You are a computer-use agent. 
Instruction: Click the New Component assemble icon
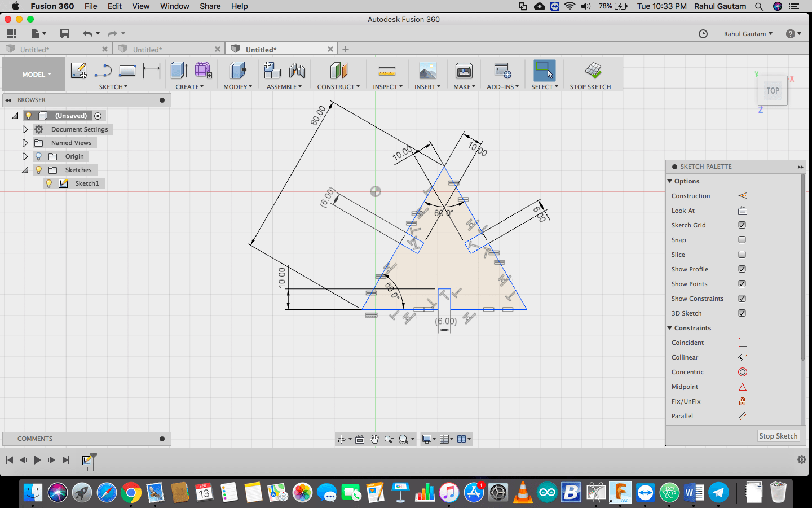272,71
